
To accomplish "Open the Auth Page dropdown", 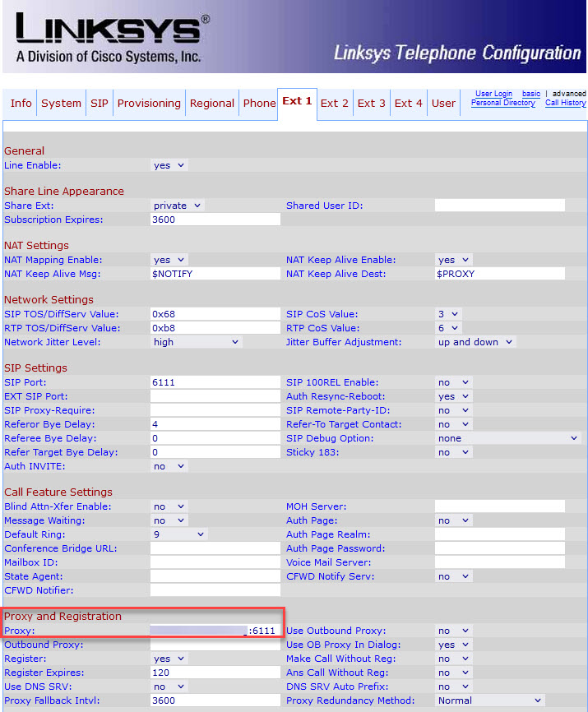I will click(454, 520).
